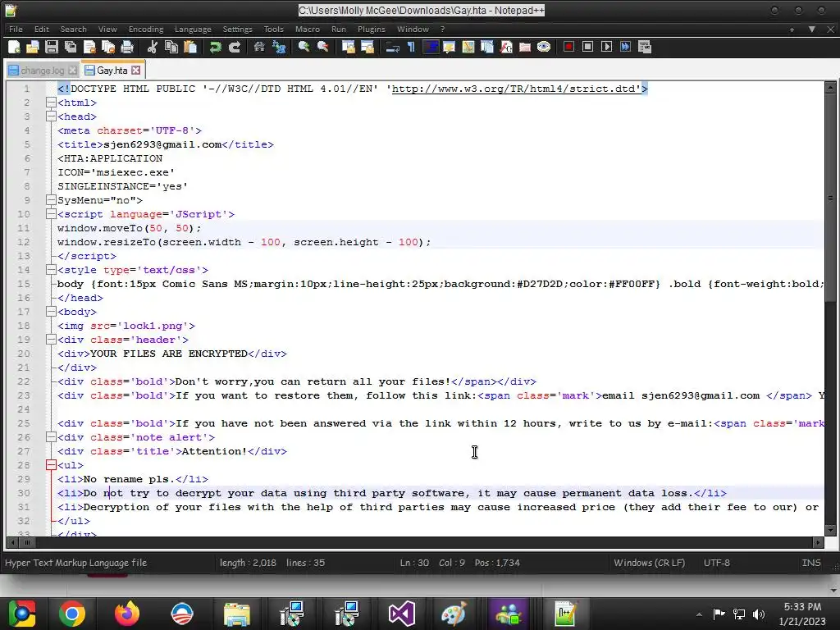Toggle the indent guide toolbar button

tap(431, 47)
